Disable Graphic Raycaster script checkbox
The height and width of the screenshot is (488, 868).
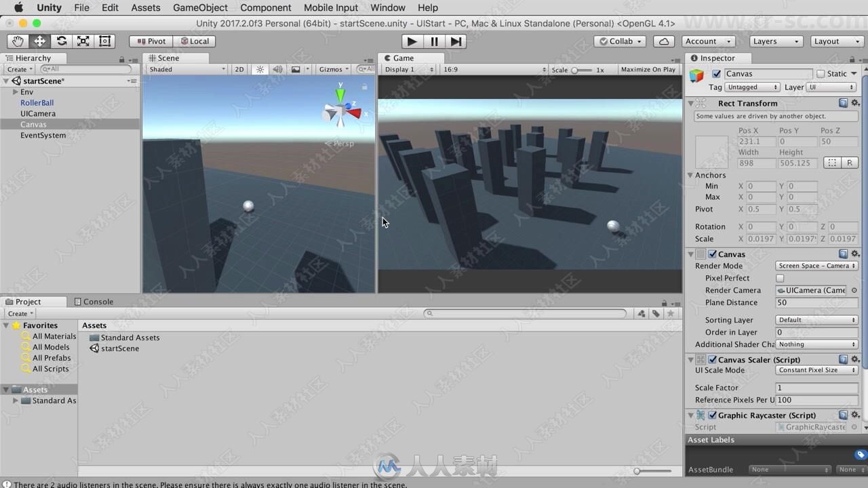point(713,415)
